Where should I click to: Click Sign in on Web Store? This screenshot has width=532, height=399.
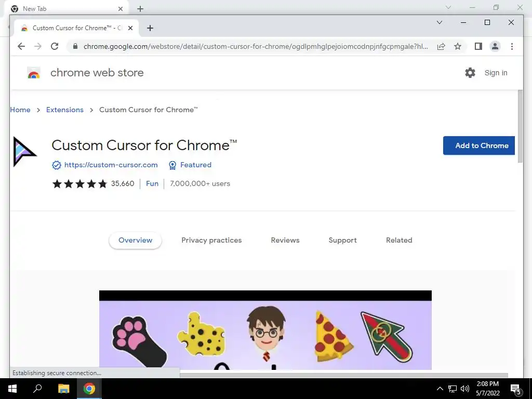point(496,73)
